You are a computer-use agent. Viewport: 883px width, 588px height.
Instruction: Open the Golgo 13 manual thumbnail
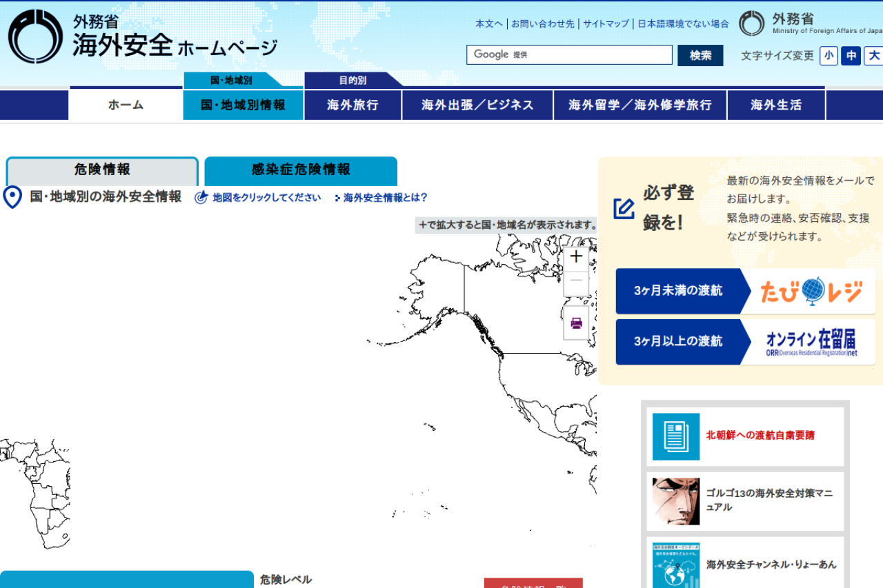click(676, 501)
